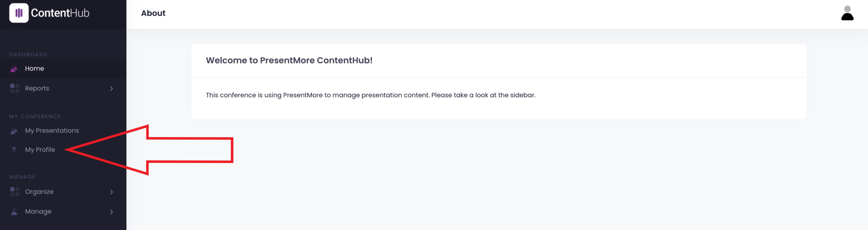This screenshot has width=868, height=230.
Task: Expand the Organize submenu chevron
Action: (111, 192)
